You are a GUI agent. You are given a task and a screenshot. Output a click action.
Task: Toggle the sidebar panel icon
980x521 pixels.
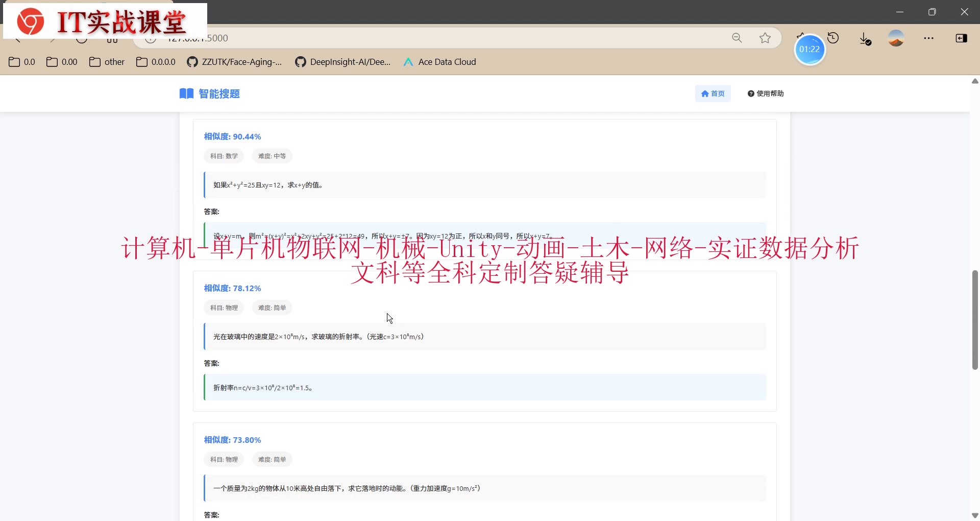[x=961, y=38]
